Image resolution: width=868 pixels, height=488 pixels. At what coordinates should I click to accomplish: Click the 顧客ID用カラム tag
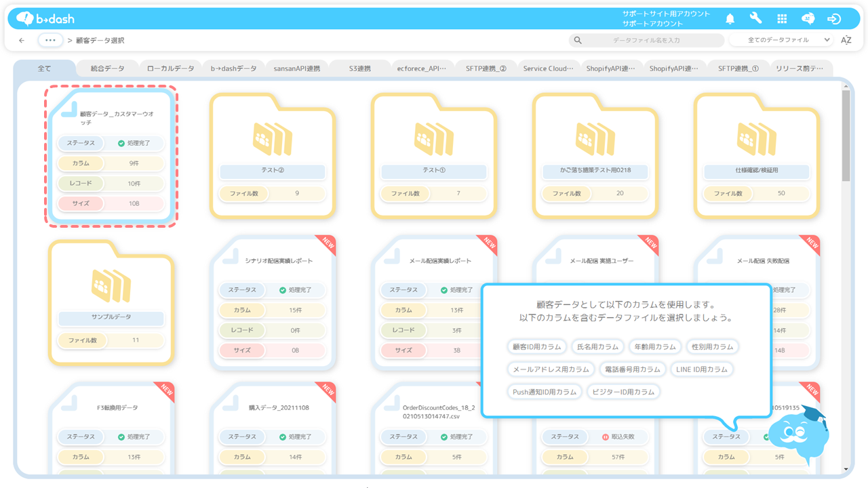[x=537, y=346]
